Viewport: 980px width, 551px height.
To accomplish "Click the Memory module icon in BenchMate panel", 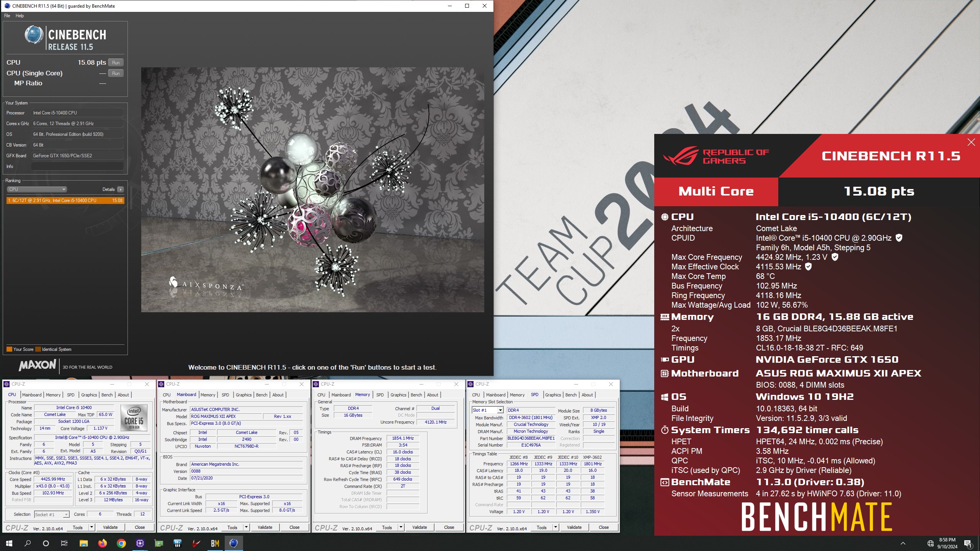I will (x=665, y=317).
